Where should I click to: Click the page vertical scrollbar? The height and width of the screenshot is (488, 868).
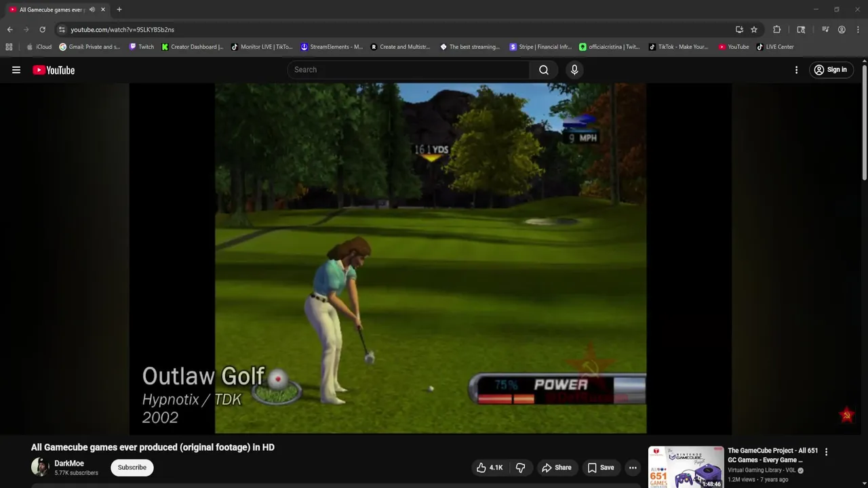tap(865, 122)
